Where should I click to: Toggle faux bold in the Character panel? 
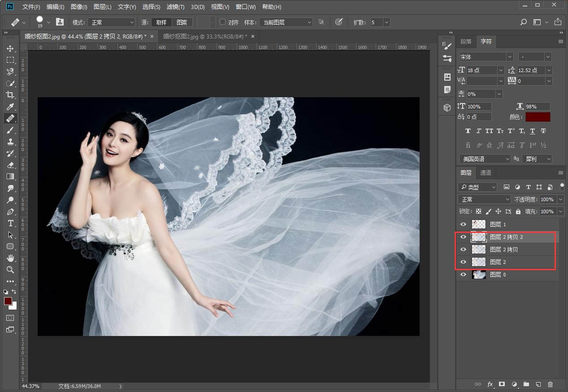[x=468, y=131]
